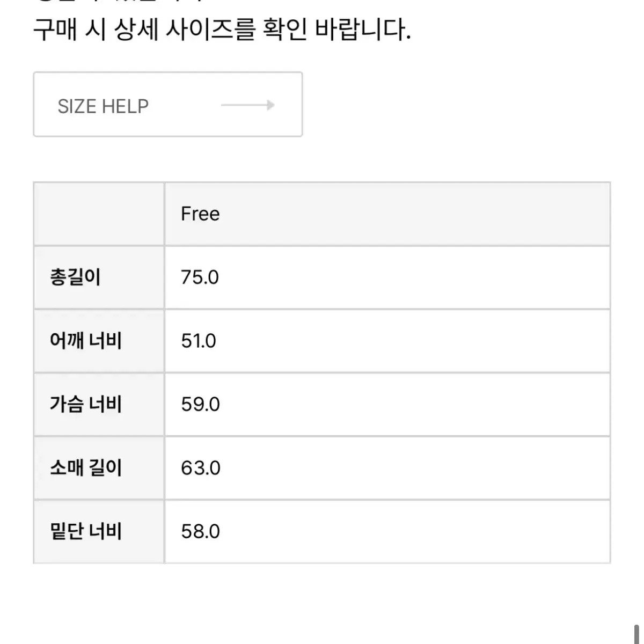Viewport: 644px width, 644px height.
Task: Open the SIZE HELP button
Action: coord(168,105)
